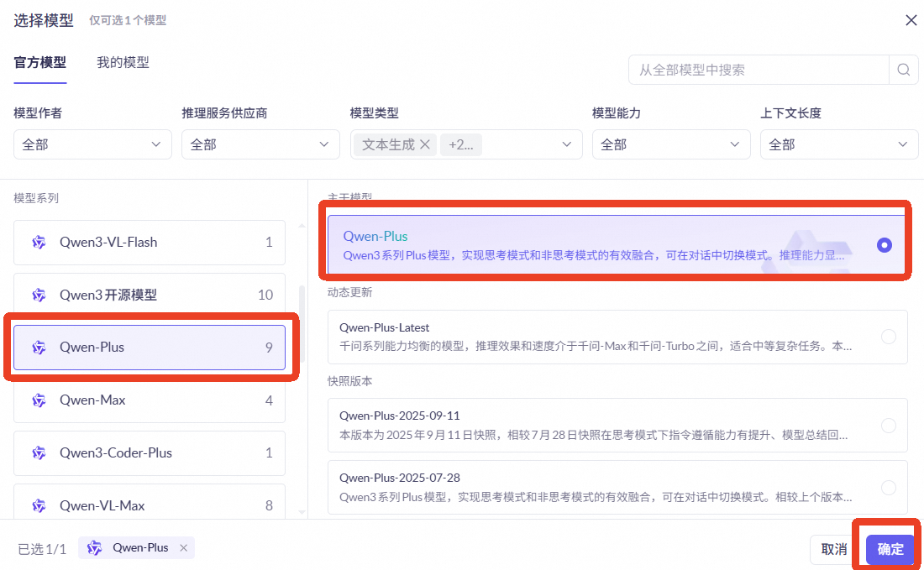Click the Qwen3-Coder-Plus series icon

39,452
